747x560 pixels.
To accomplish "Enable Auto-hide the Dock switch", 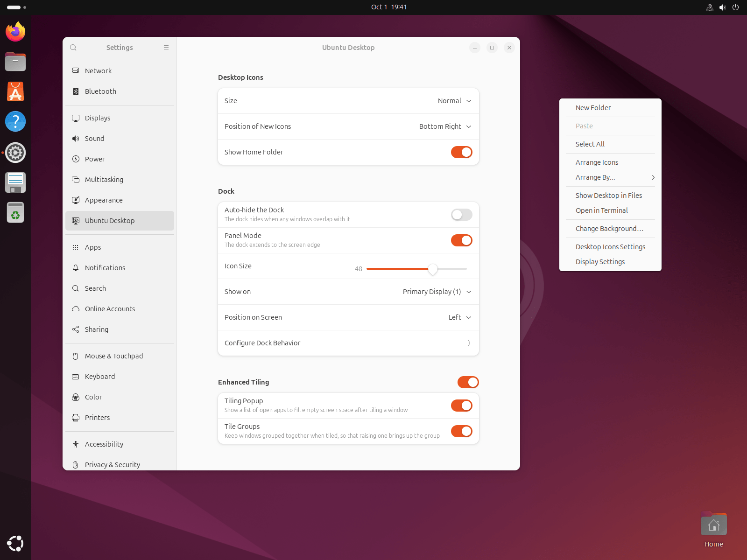I will [461, 215].
